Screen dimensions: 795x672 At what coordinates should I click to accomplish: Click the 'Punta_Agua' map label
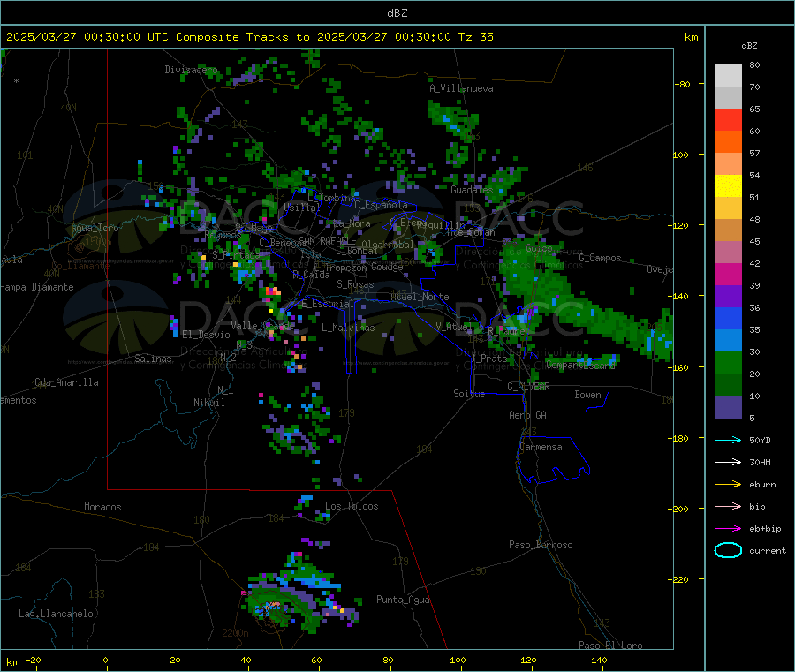pyautogui.click(x=403, y=600)
